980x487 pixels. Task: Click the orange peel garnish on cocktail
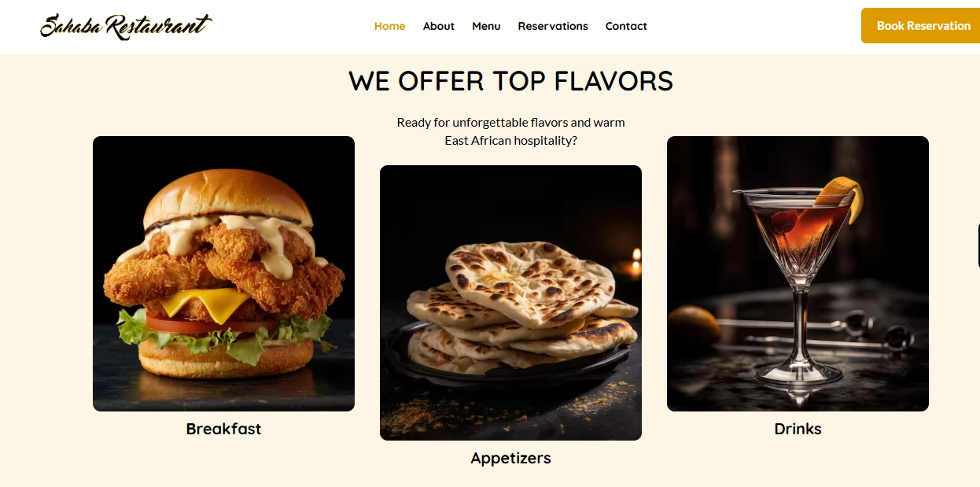838,191
